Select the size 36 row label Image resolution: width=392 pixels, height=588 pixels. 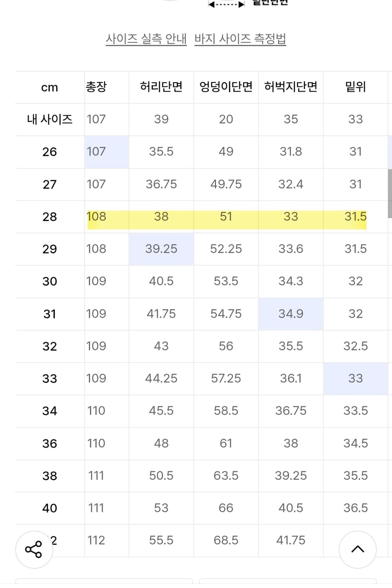(50, 443)
